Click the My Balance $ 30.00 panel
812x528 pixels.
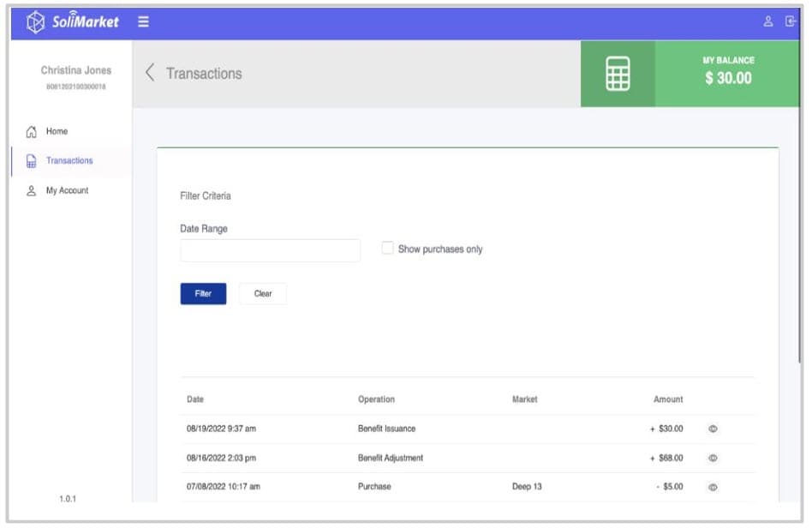point(727,74)
